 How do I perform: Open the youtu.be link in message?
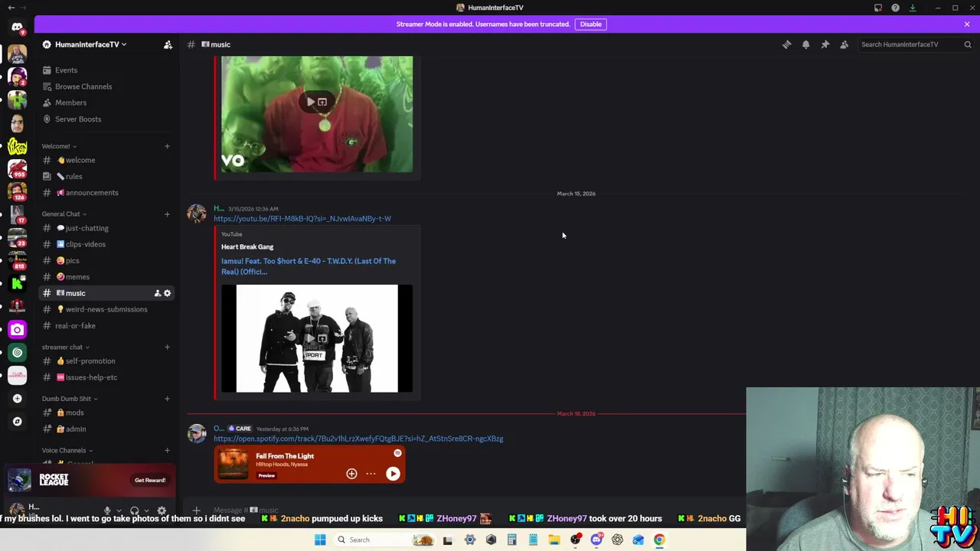[302, 219]
